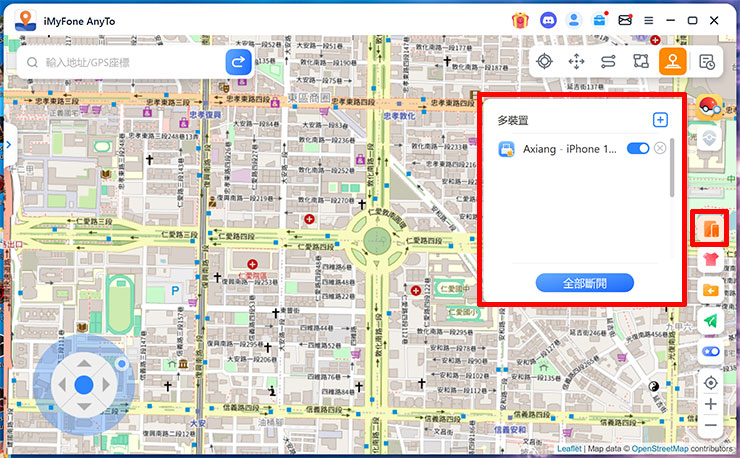This screenshot has height=458, width=740.
Task: Toggle the blue switch icon in right sidebar
Action: pyautogui.click(x=710, y=352)
